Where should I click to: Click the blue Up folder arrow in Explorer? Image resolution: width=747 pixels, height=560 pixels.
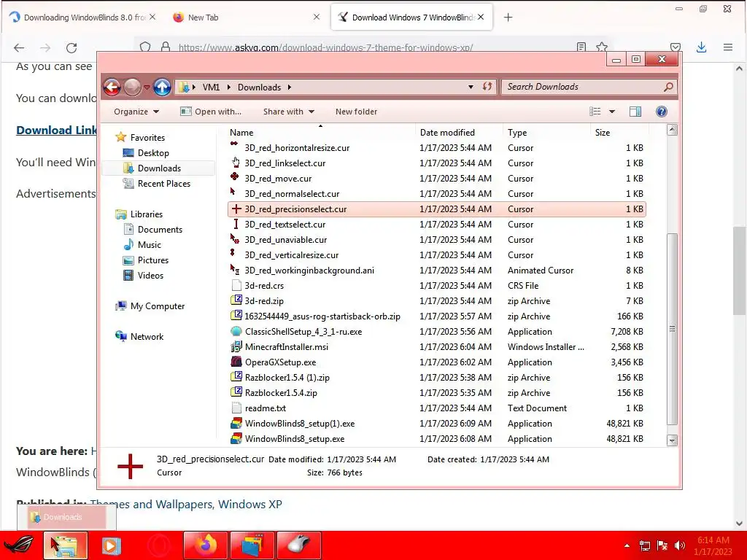(162, 87)
